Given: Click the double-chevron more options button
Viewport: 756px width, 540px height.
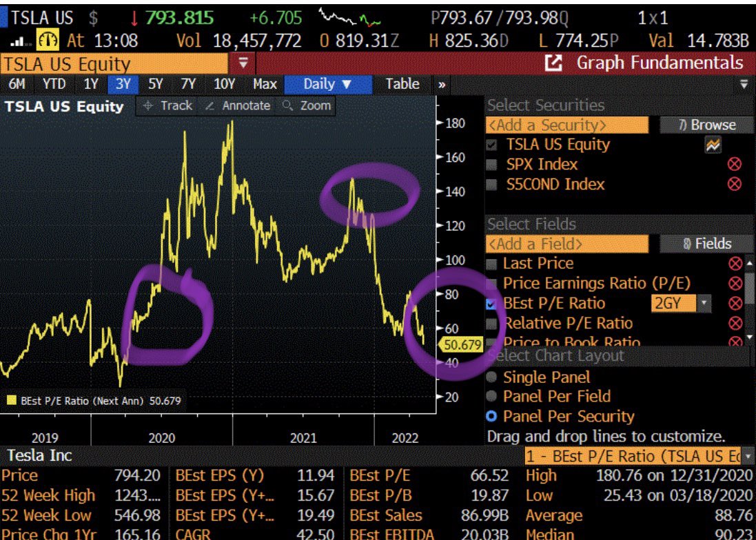Looking at the screenshot, I should [x=442, y=85].
